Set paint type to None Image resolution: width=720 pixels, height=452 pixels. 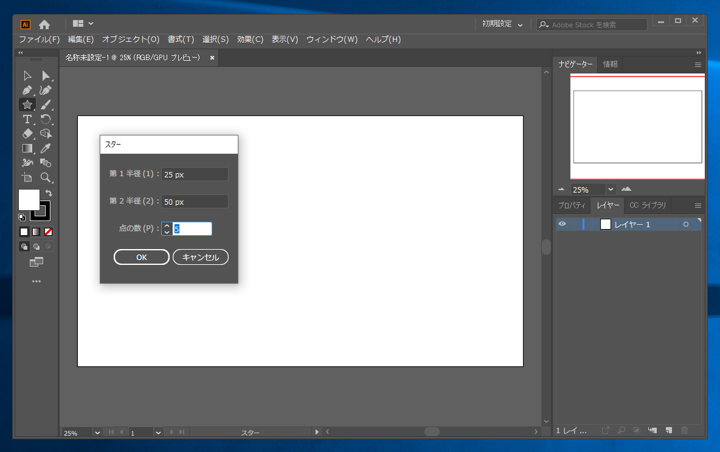pyautogui.click(x=48, y=232)
